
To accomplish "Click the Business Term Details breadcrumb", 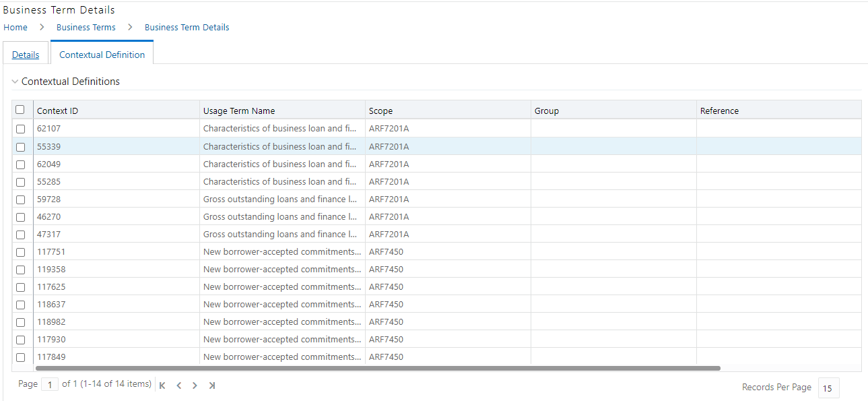I will [x=187, y=27].
